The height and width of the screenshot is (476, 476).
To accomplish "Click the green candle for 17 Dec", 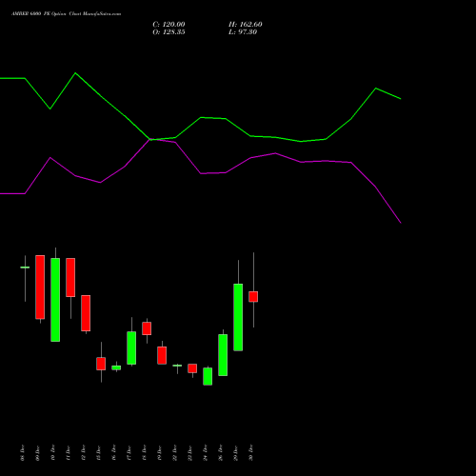I will point(131,347).
